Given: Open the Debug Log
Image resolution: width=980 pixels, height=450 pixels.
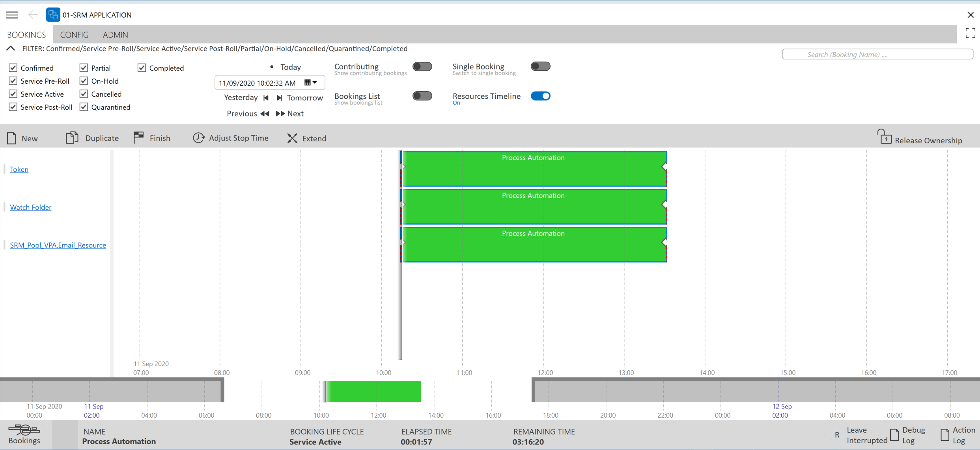Looking at the screenshot, I should [894, 435].
